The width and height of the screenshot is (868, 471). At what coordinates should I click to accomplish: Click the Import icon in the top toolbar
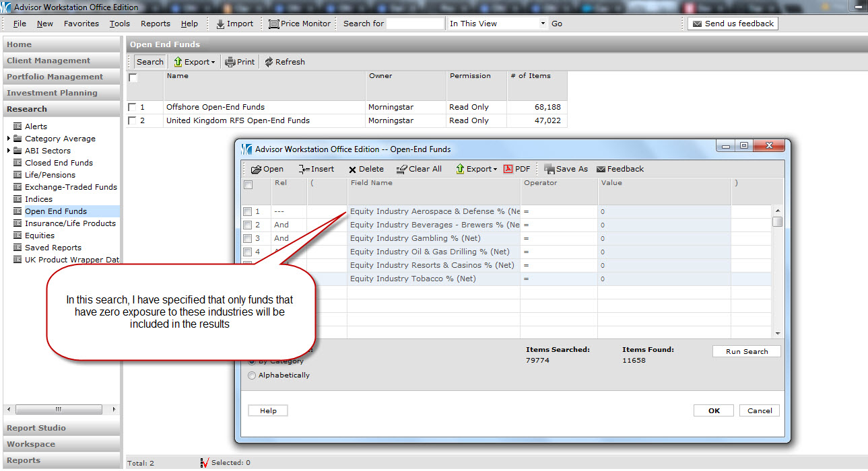[x=221, y=24]
